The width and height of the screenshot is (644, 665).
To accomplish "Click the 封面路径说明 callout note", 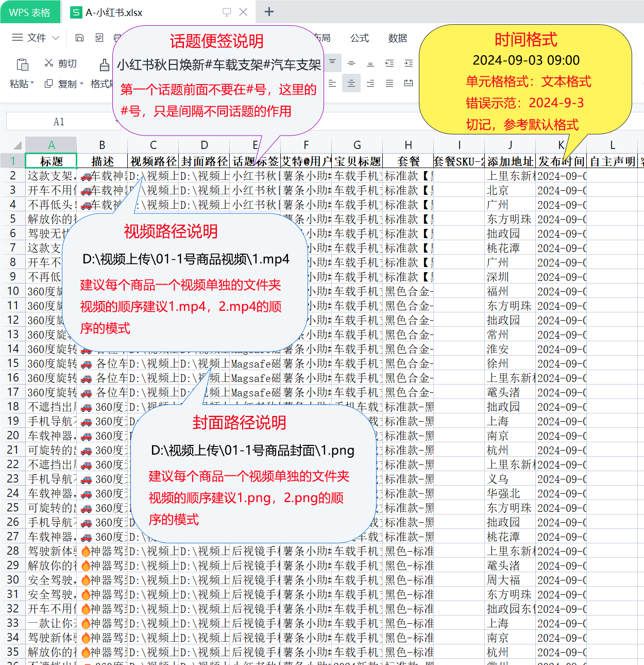I will [253, 473].
